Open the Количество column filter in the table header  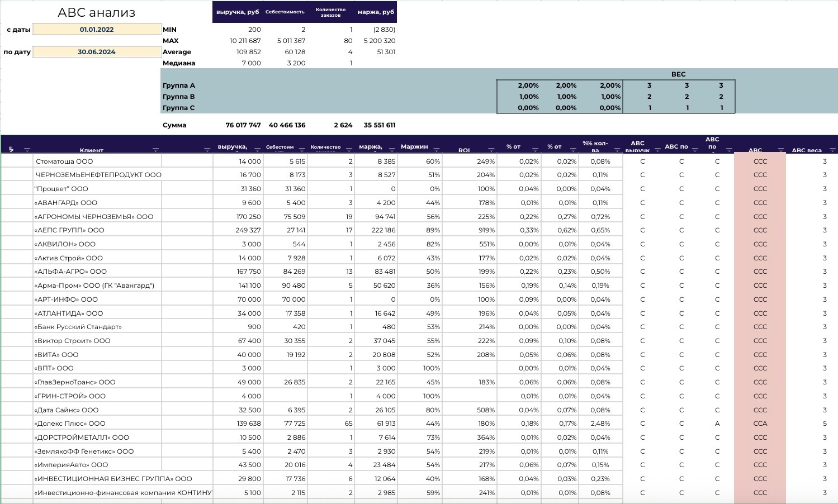coord(349,150)
